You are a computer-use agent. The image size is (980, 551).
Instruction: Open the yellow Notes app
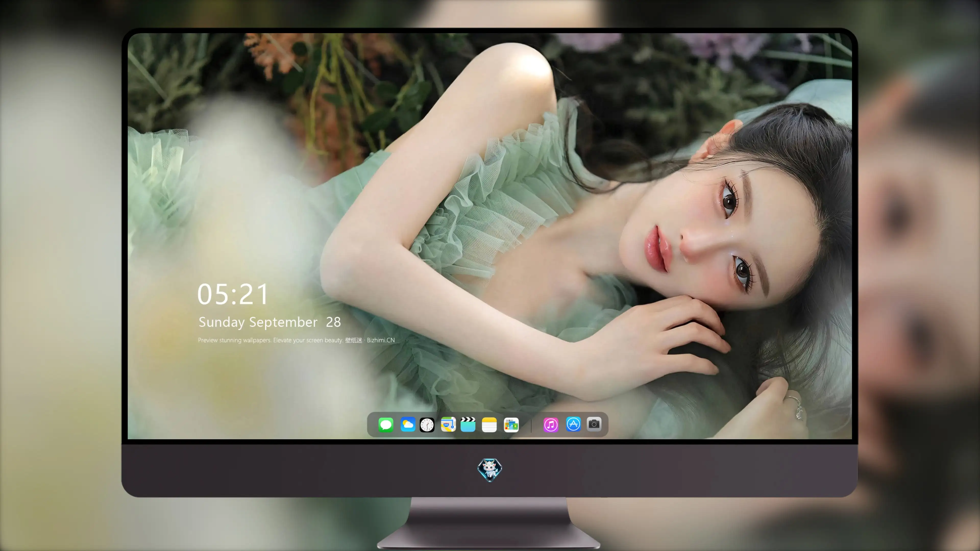489,424
